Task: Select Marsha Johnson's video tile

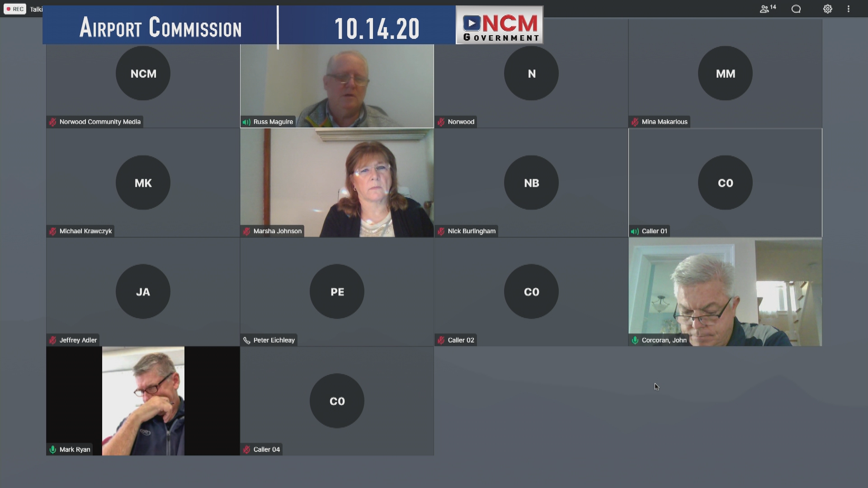Action: pos(337,183)
